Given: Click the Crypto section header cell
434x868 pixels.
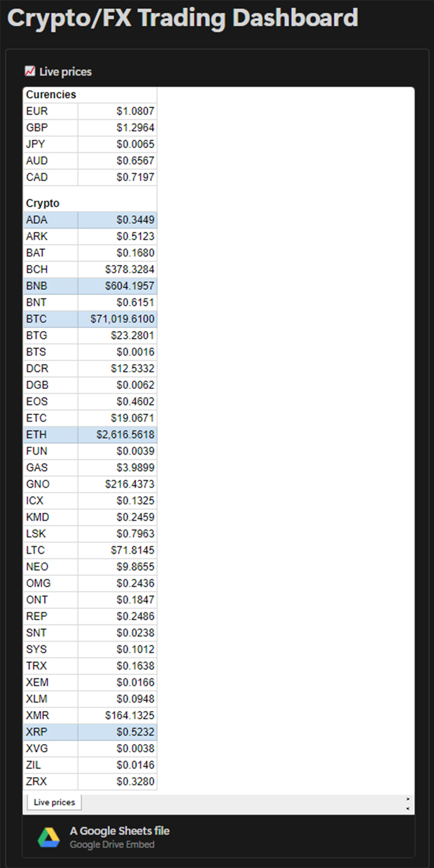Looking at the screenshot, I should tap(43, 203).
